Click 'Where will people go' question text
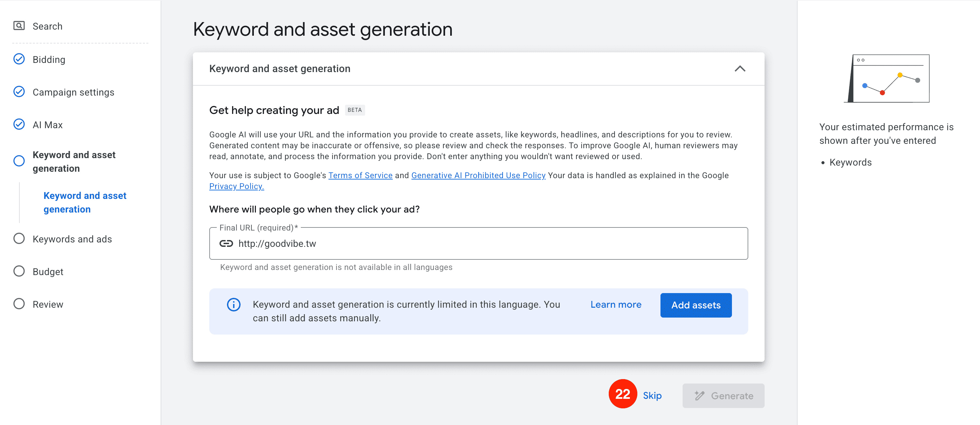Screen dimensions: 980x425 coord(314,209)
